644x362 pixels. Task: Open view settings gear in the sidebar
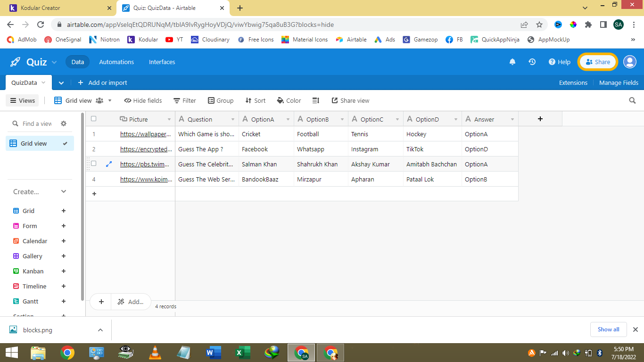pos(64,123)
